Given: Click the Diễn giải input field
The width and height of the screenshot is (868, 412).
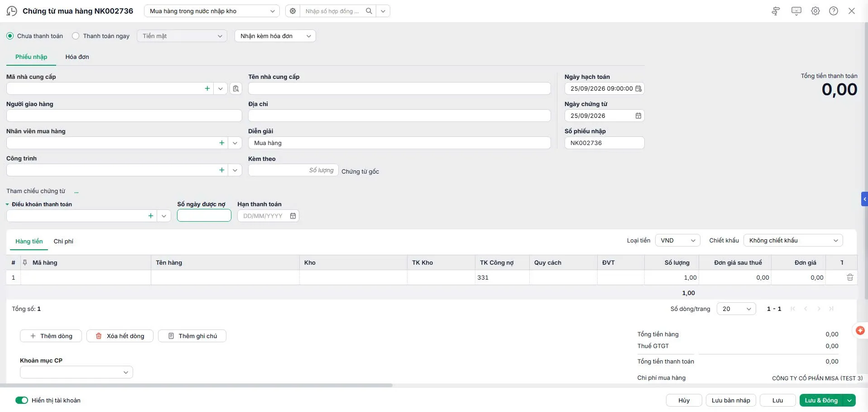Looking at the screenshot, I should pos(399,143).
